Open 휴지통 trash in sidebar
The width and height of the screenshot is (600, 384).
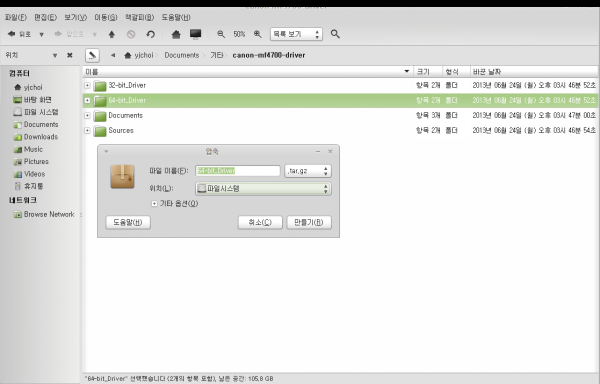(x=29, y=186)
